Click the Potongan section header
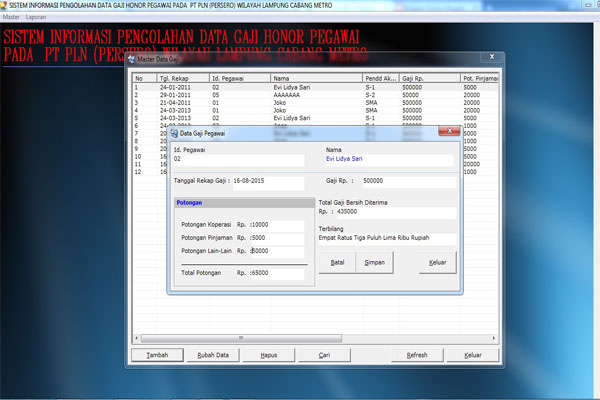The height and width of the screenshot is (400, 600). click(244, 203)
